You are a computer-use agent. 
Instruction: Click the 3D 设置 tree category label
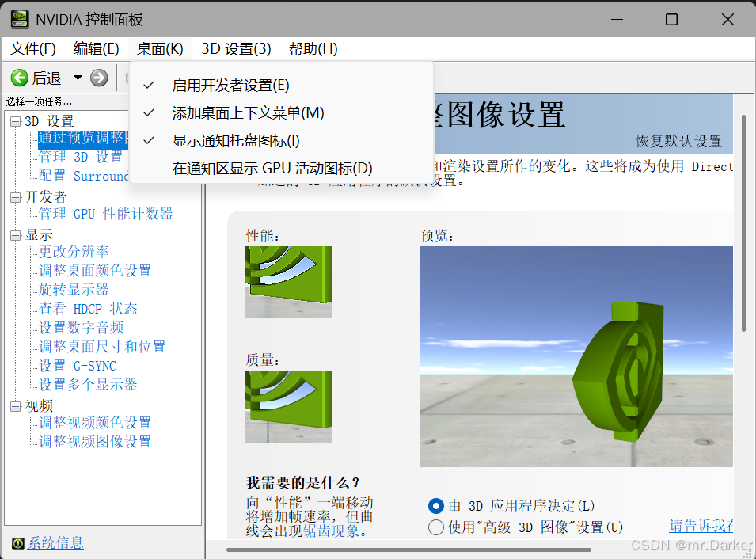pyautogui.click(x=49, y=121)
